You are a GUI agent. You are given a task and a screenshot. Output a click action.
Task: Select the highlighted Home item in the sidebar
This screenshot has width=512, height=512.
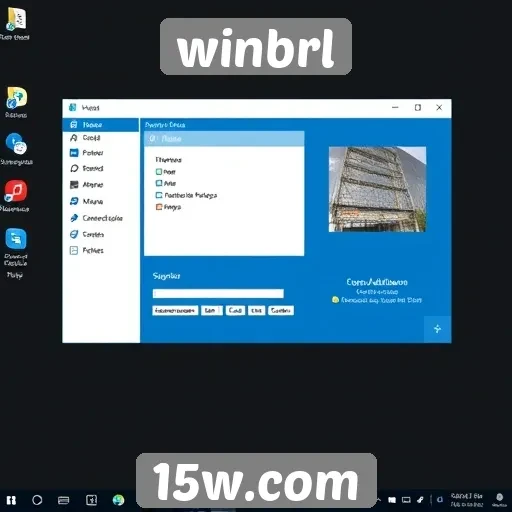click(x=100, y=125)
